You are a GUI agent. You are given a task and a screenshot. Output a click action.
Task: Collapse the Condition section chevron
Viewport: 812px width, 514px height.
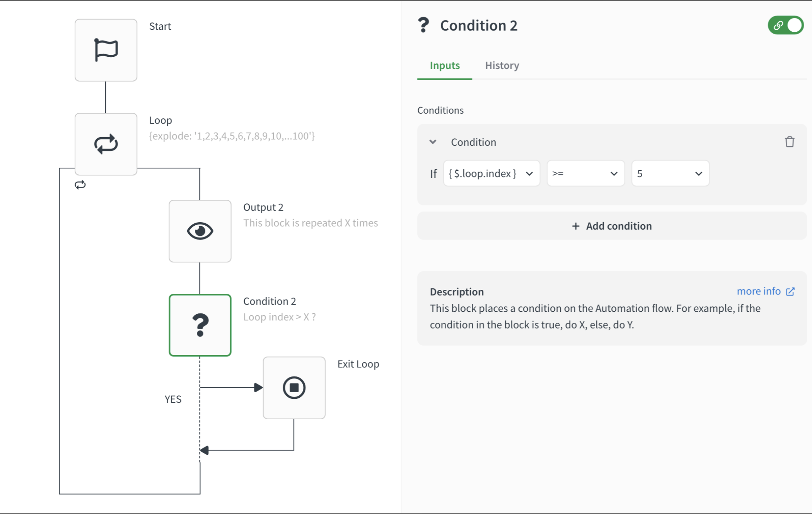(x=433, y=142)
